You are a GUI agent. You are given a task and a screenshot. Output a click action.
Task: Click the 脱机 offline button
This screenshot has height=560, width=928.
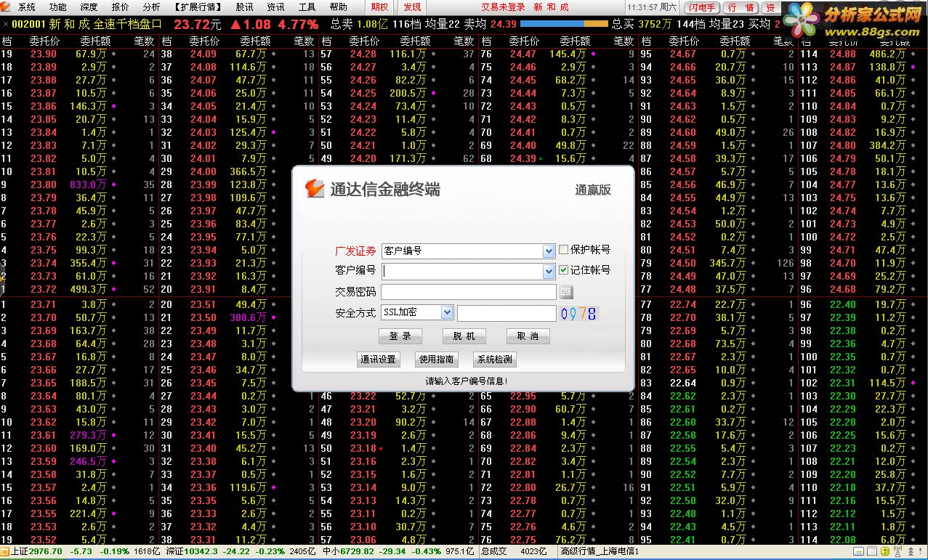click(464, 336)
